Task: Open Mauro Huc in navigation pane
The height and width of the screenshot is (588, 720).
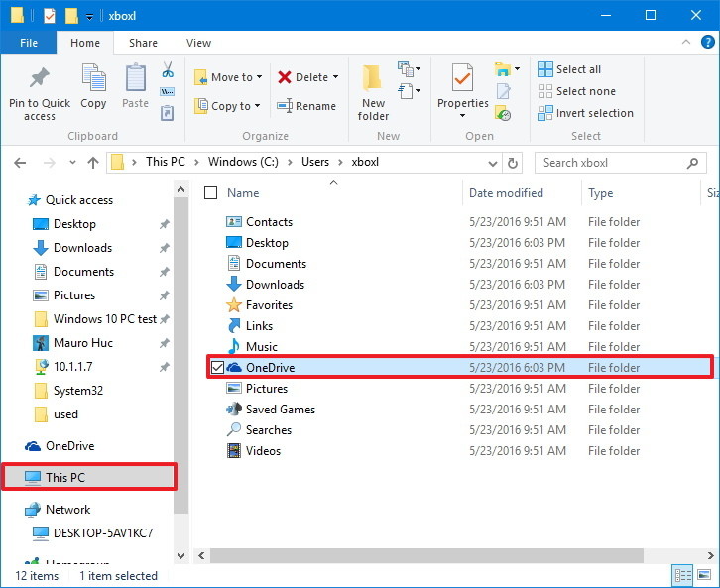Action: click(83, 343)
